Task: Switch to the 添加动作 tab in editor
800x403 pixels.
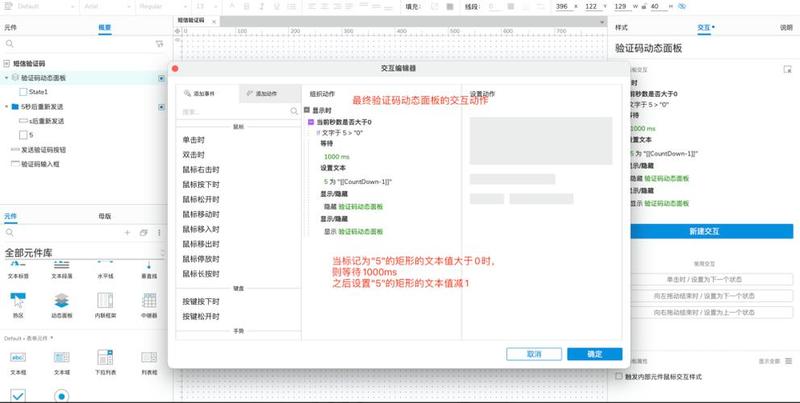Action: click(270, 94)
